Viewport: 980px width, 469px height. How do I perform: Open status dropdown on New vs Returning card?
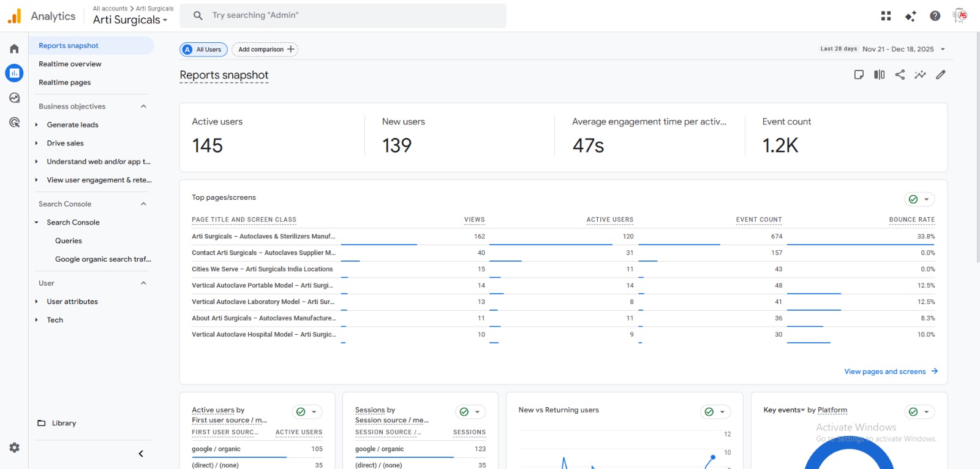tap(715, 412)
